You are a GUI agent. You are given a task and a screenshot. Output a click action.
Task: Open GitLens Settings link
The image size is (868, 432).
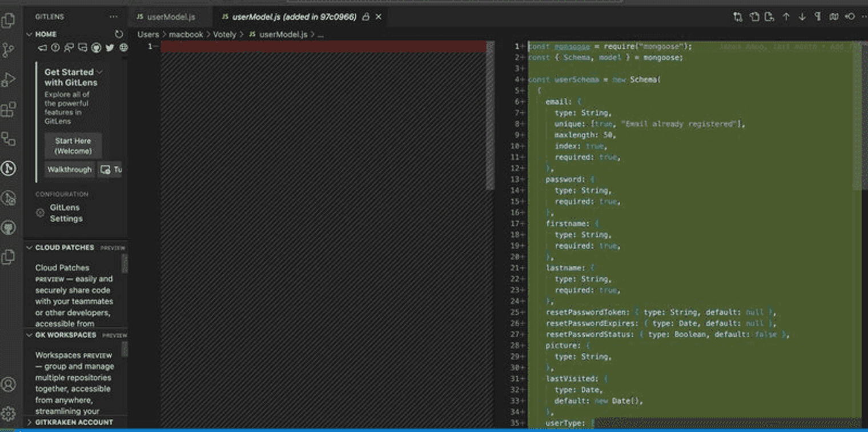point(66,213)
